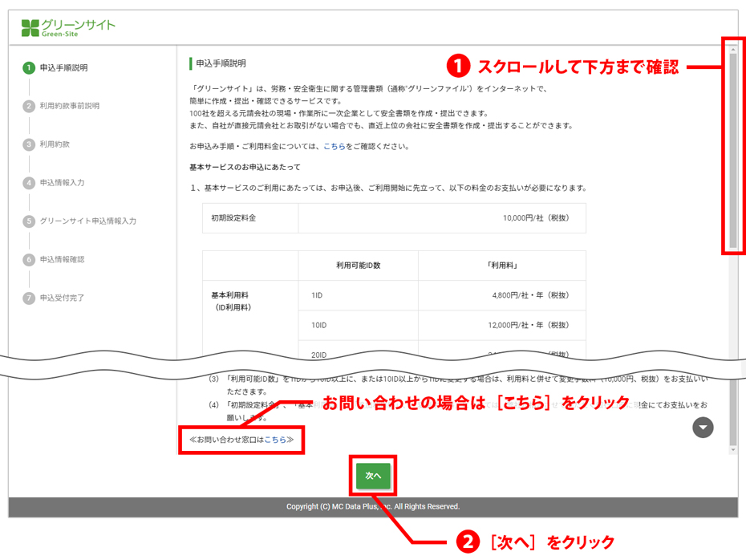Select 申込情報確認 step in sidebar
The image size is (746, 560).
tap(63, 260)
